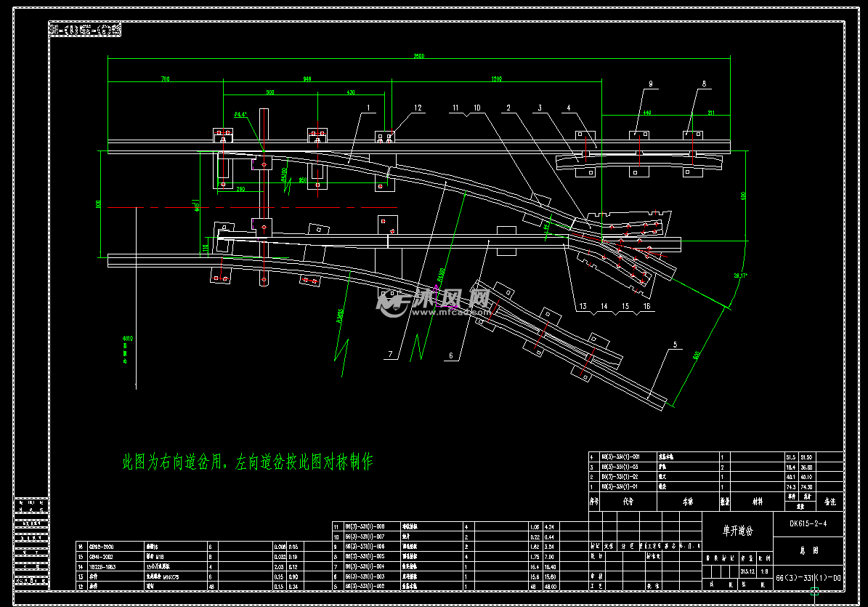Click the 1200 dimension label
The width and height of the screenshot is (868, 607).
[496, 78]
